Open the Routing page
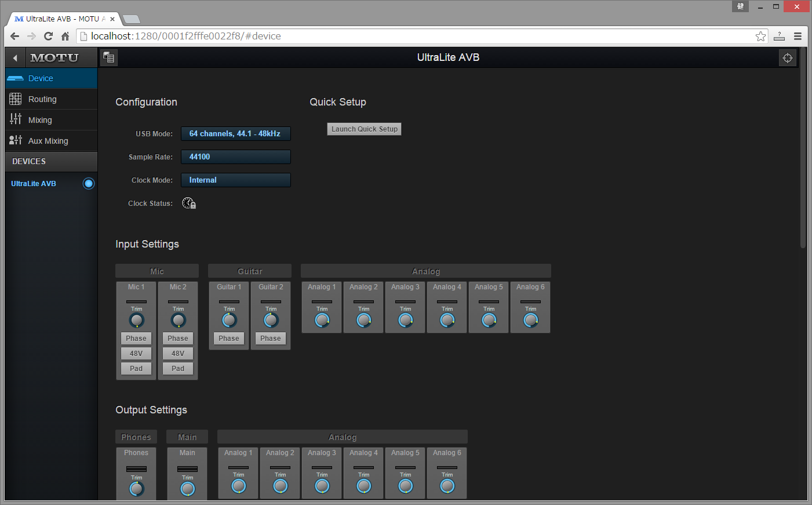Image resolution: width=812 pixels, height=505 pixels. pyautogui.click(x=52, y=99)
